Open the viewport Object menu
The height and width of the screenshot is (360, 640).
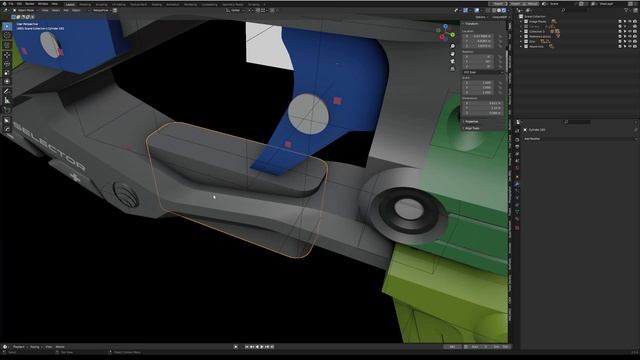coord(76,10)
